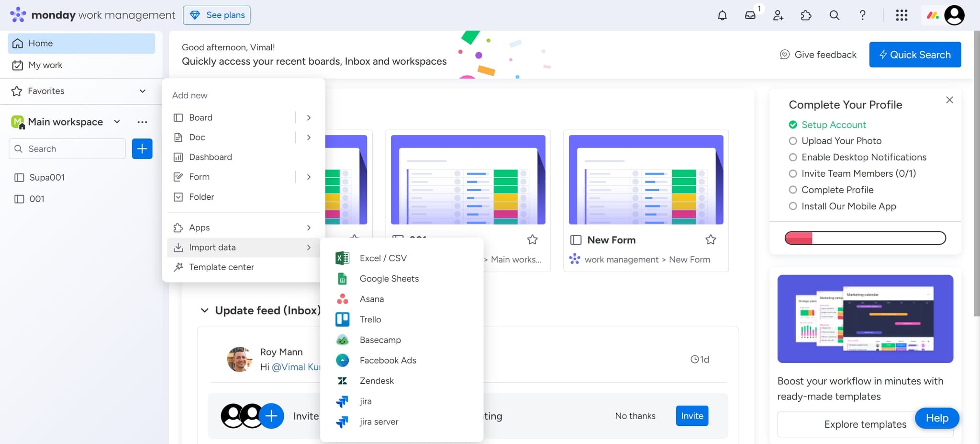Click the workspace Search field
The height and width of the screenshot is (444, 980).
67,148
